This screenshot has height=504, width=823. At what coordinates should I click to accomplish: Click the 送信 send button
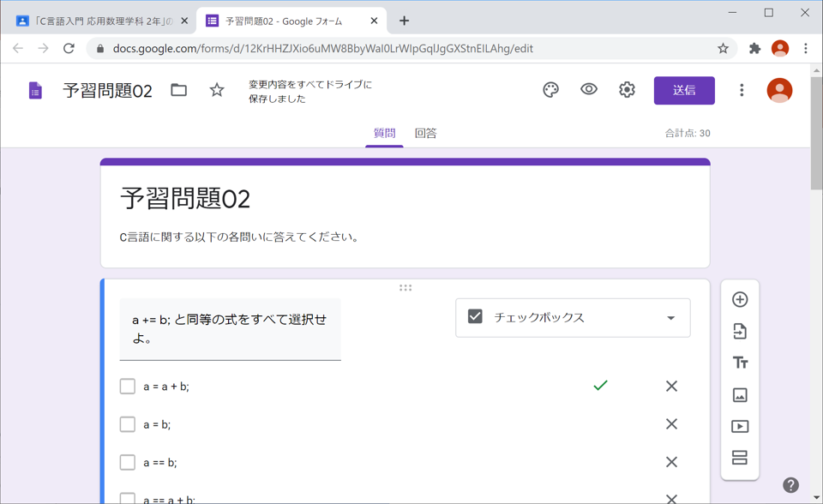click(x=684, y=90)
